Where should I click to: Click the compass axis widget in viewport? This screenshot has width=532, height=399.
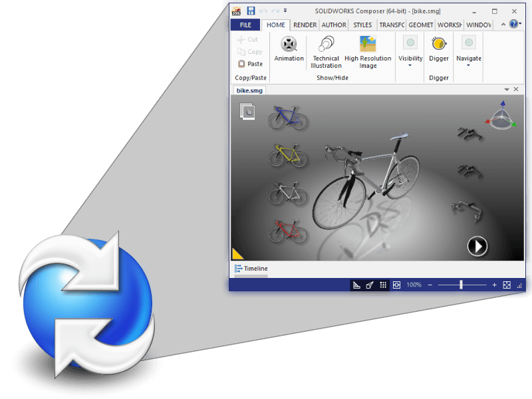501,116
